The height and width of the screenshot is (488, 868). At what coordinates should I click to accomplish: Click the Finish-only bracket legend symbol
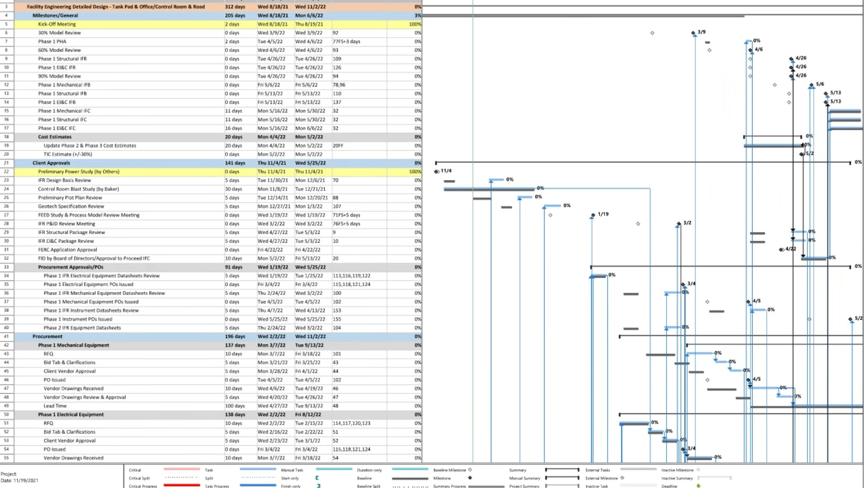pyautogui.click(x=318, y=486)
